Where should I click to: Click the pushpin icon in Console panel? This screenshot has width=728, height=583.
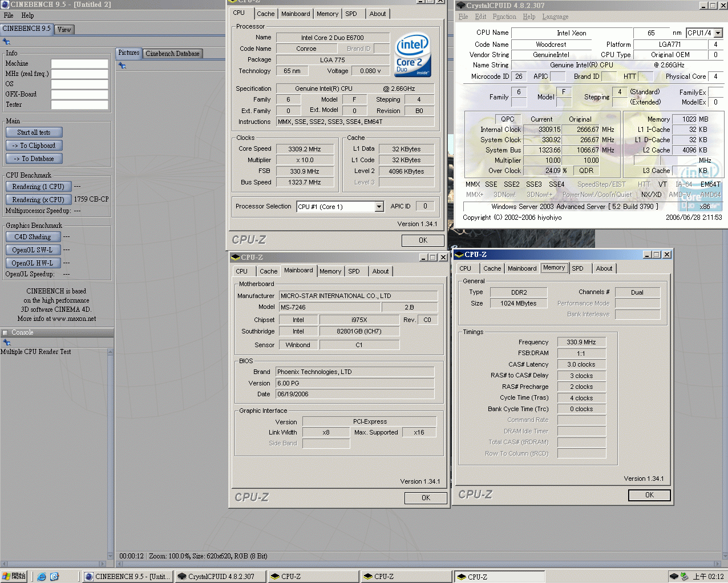tap(7, 343)
